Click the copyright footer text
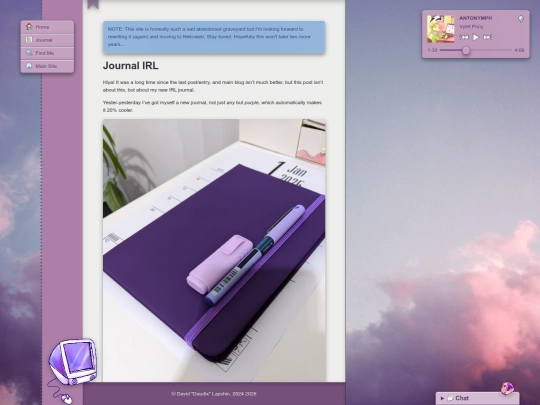 [x=214, y=394]
